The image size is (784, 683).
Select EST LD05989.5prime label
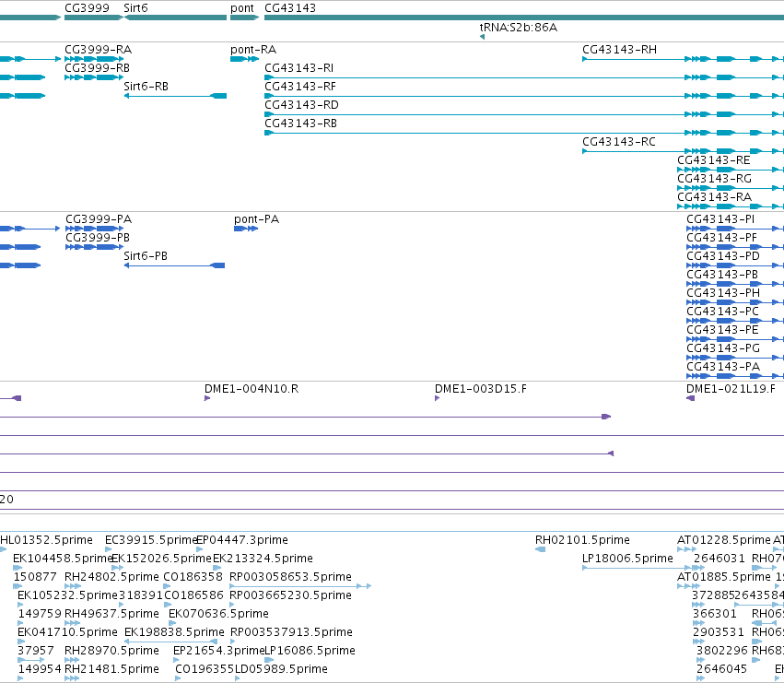pyautogui.click(x=282, y=669)
